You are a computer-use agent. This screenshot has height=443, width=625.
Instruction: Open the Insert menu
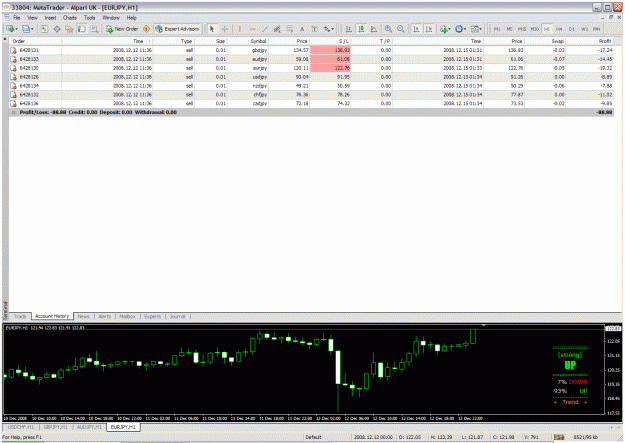[x=50, y=18]
